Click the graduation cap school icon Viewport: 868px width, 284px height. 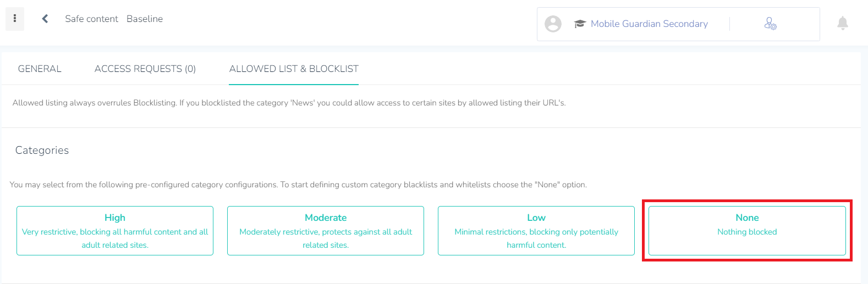coord(580,24)
